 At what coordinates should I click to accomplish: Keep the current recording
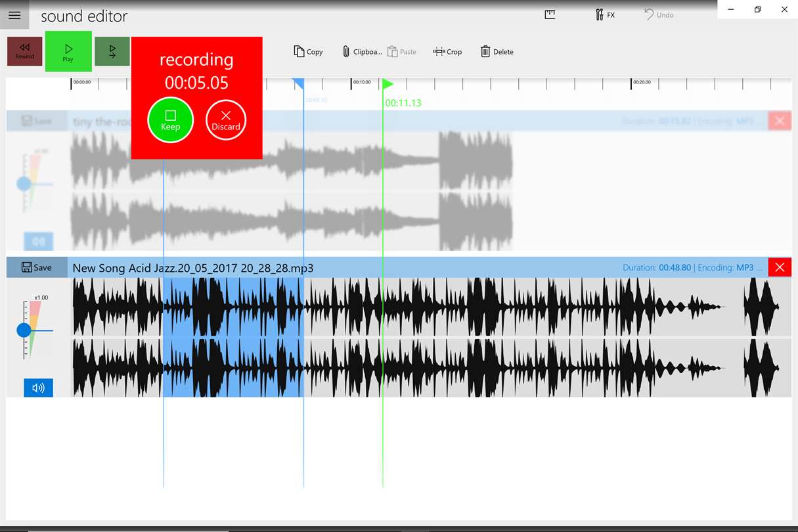coord(170,120)
